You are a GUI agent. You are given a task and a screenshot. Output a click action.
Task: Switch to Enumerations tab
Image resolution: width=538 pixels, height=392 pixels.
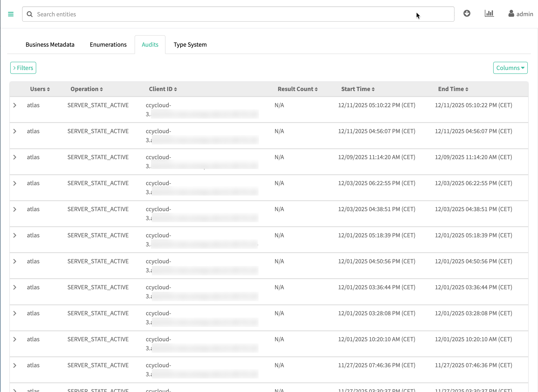pos(108,45)
